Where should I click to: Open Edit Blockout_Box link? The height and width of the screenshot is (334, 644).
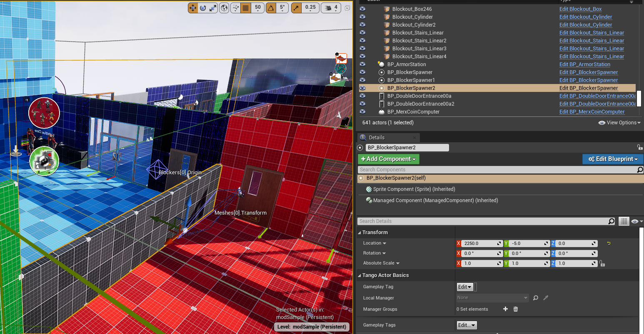pyautogui.click(x=580, y=9)
